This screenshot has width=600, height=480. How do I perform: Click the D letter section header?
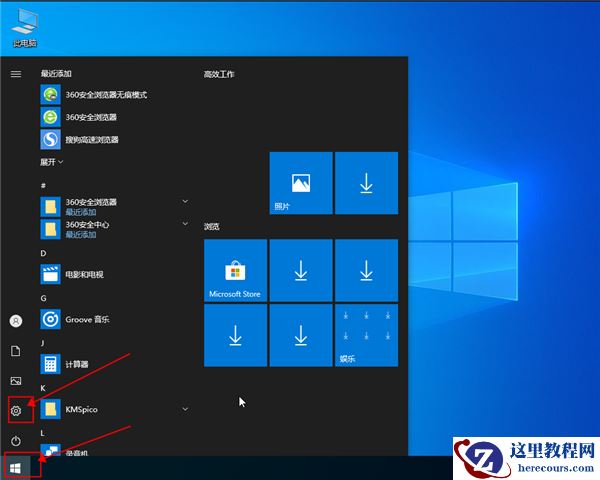tap(43, 253)
